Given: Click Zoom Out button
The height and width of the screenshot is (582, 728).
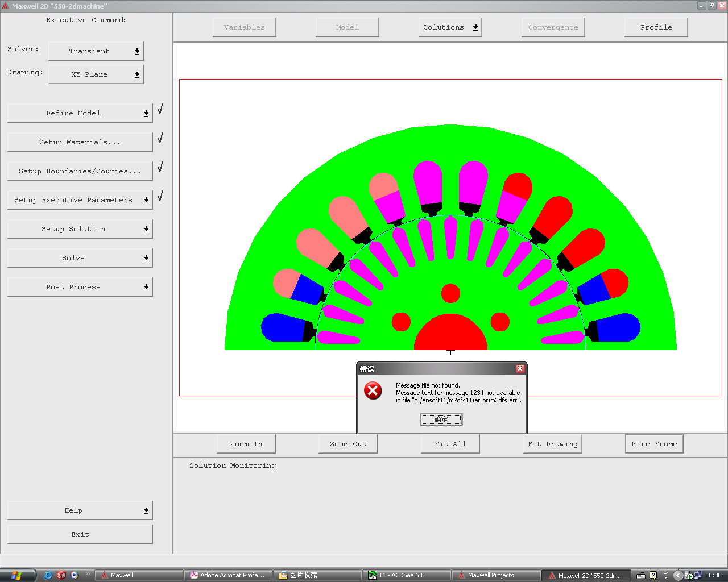Looking at the screenshot, I should [348, 444].
